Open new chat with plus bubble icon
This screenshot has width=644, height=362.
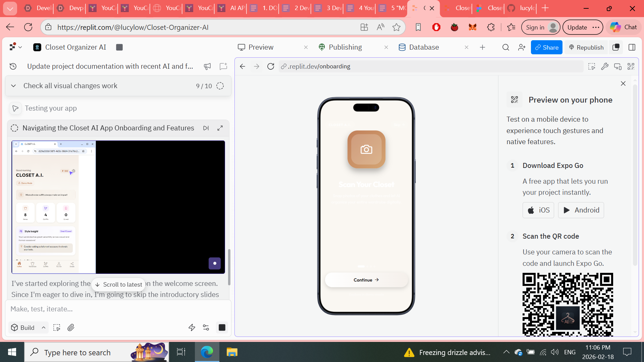tap(223, 66)
